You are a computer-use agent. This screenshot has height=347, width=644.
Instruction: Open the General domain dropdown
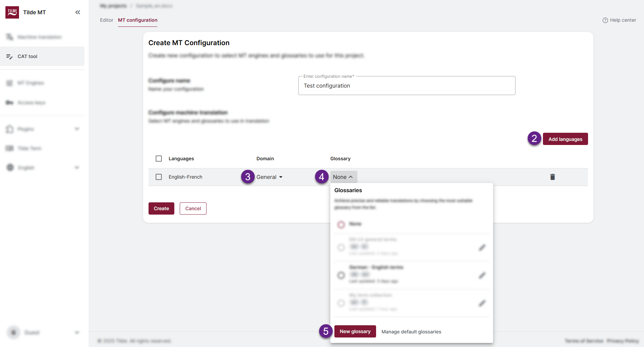[269, 177]
